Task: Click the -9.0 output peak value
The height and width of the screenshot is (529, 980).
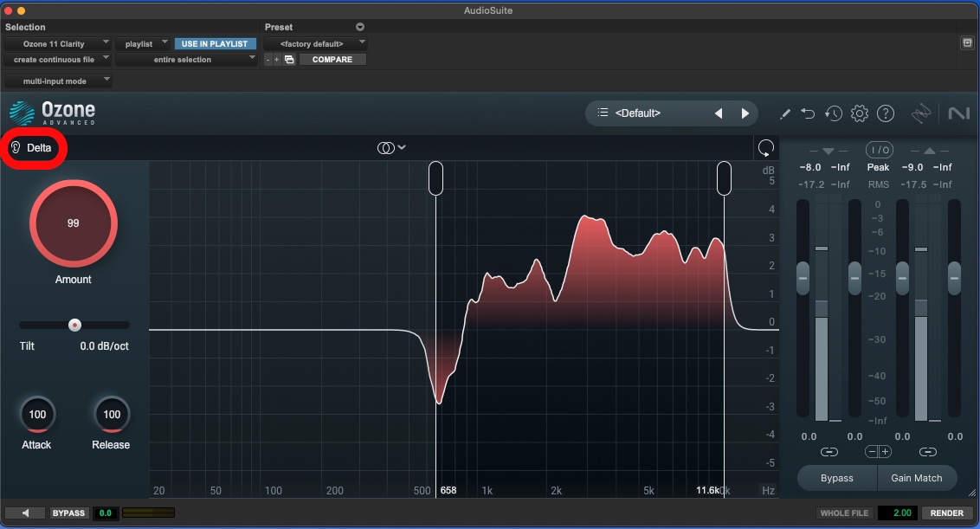Action: 912,168
